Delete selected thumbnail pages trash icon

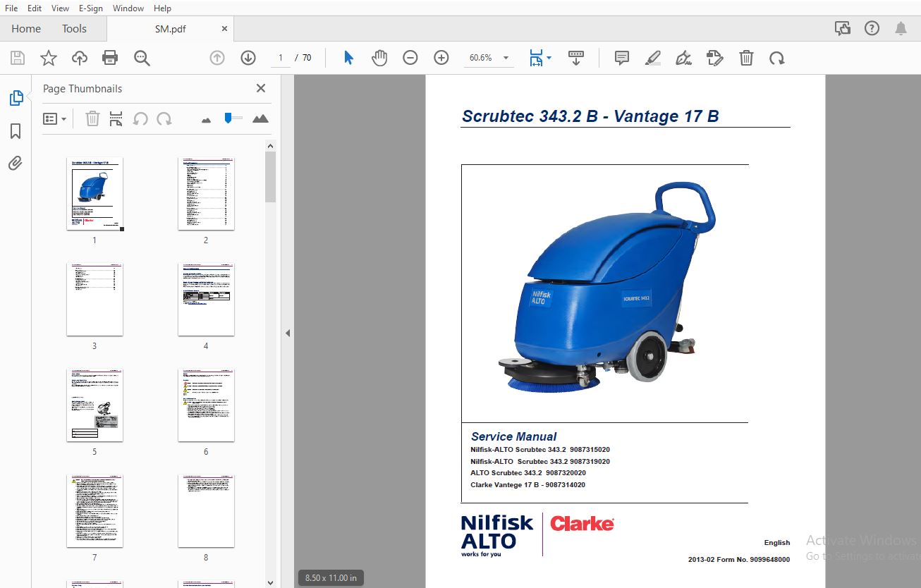coord(92,118)
